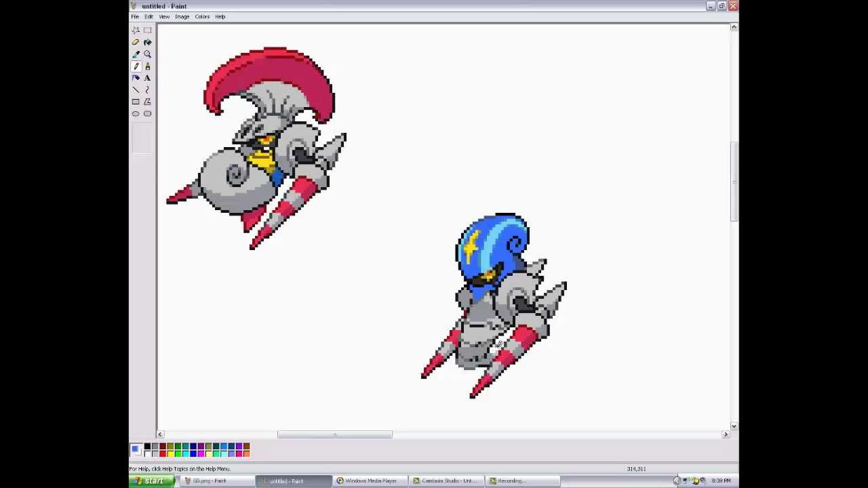Click the horizontal scrollbar thumb

(x=334, y=434)
